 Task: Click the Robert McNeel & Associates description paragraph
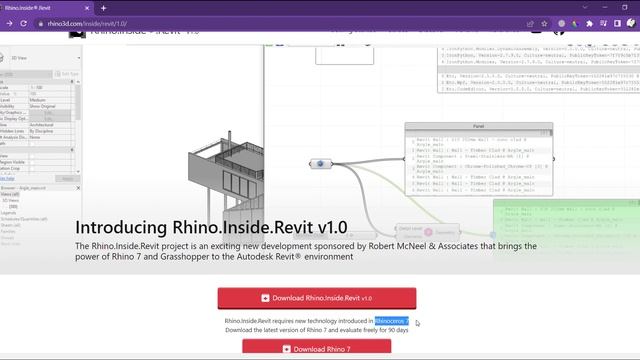306,251
